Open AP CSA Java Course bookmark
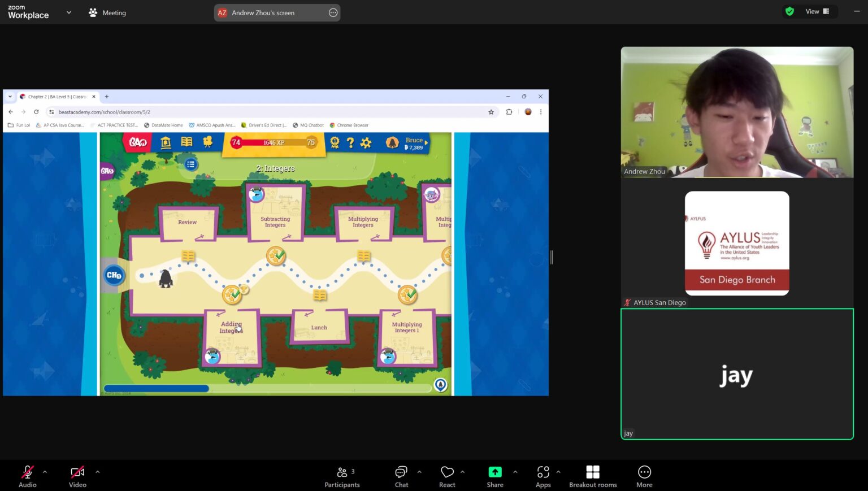 [x=60, y=125]
